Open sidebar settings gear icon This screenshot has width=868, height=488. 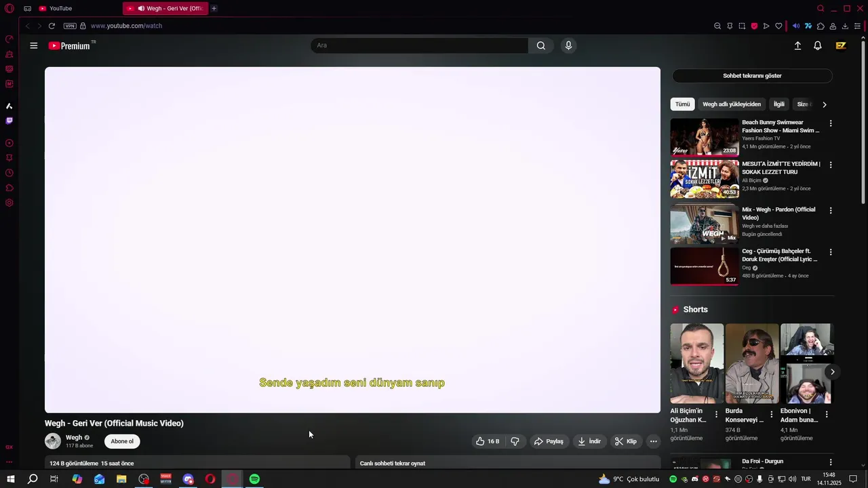(9, 203)
